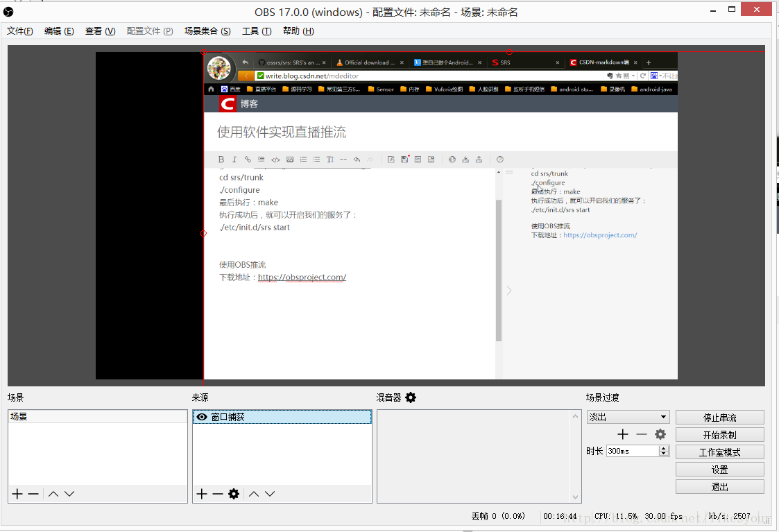Remove scene transition minus icon
This screenshot has height=532, width=779.
click(642, 435)
